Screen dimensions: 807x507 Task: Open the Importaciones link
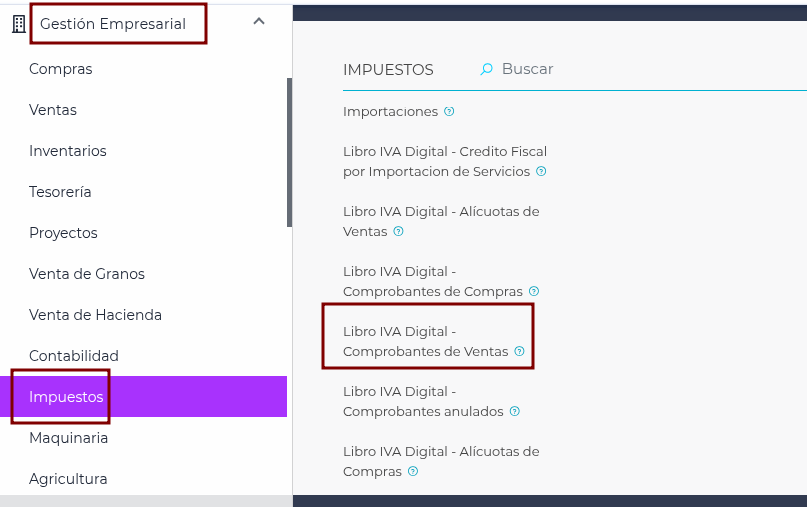point(391,112)
